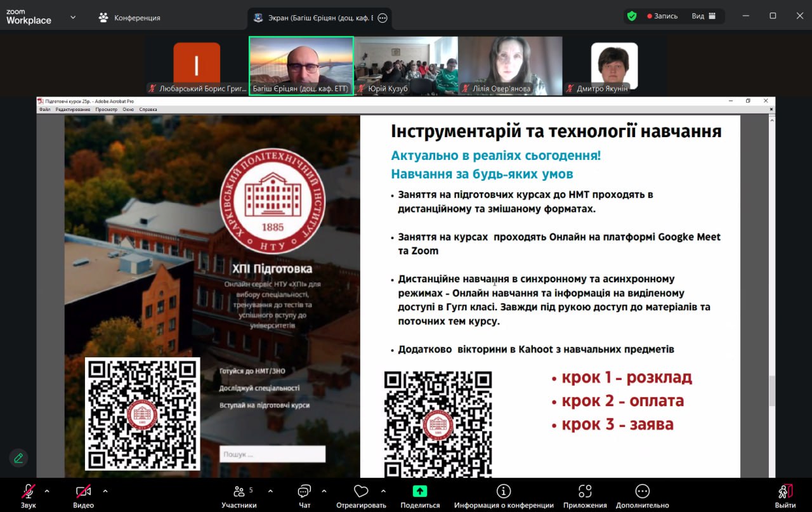
Task: Click the Acrobat PDF icon in its title bar
Action: [x=41, y=101]
